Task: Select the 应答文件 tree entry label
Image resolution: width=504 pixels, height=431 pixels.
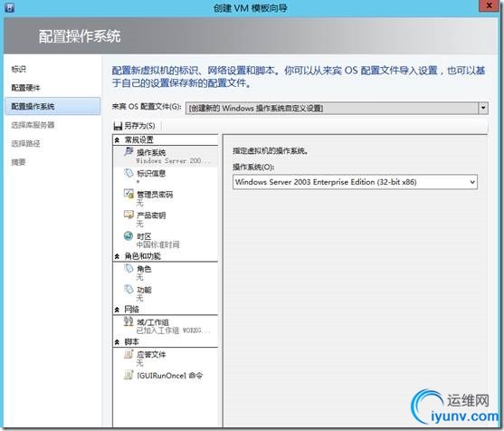Action: click(x=151, y=354)
